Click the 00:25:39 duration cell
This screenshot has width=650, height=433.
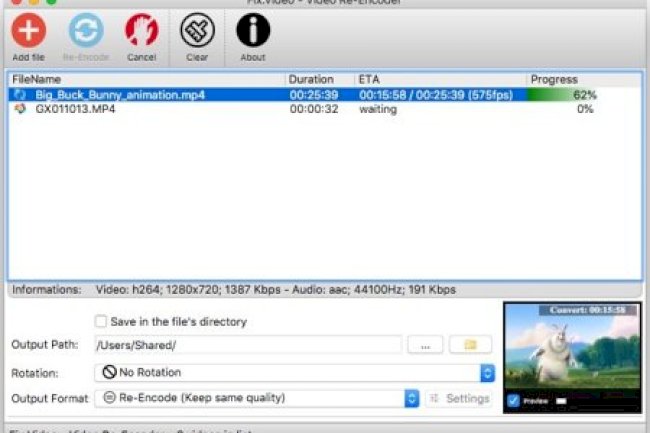tap(314, 95)
